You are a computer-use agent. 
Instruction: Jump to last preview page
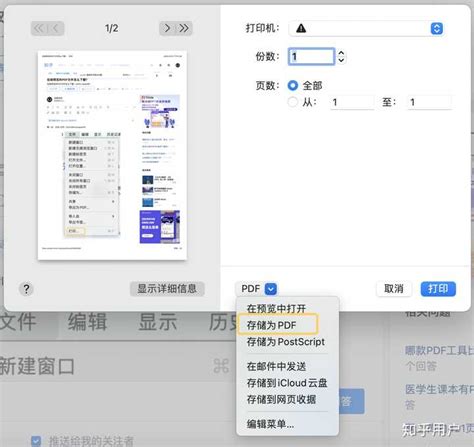pyautogui.click(x=184, y=28)
